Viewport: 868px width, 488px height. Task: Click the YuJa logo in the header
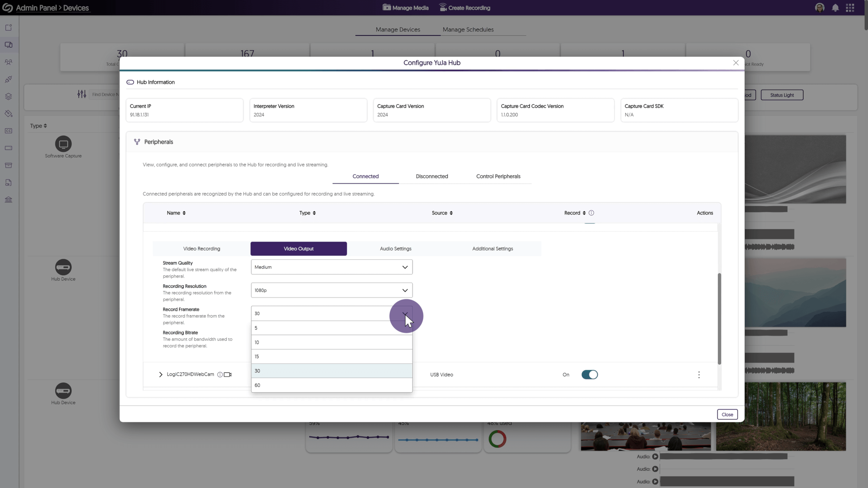coord(7,8)
